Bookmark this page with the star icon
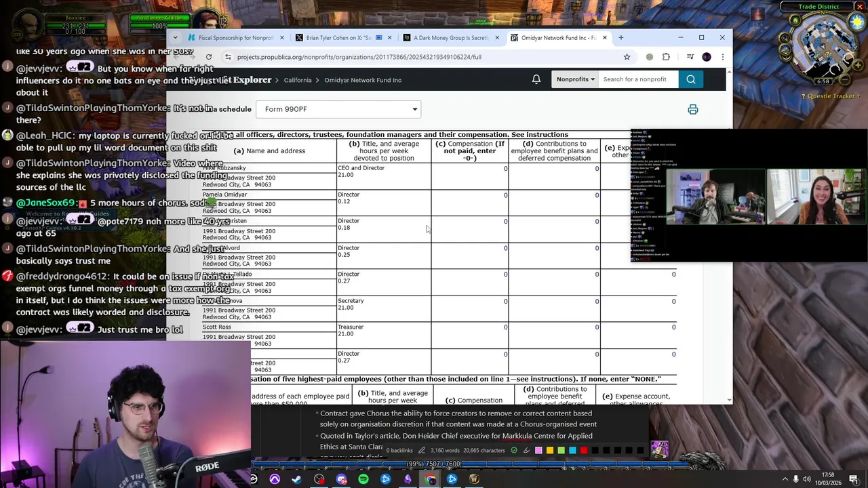868x488 pixels. 627,57
